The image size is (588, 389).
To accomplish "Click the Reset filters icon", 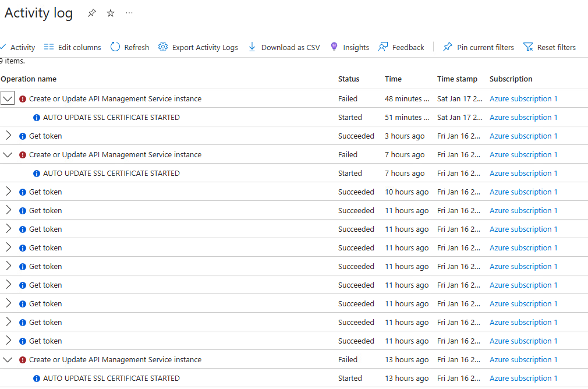I will [x=529, y=47].
